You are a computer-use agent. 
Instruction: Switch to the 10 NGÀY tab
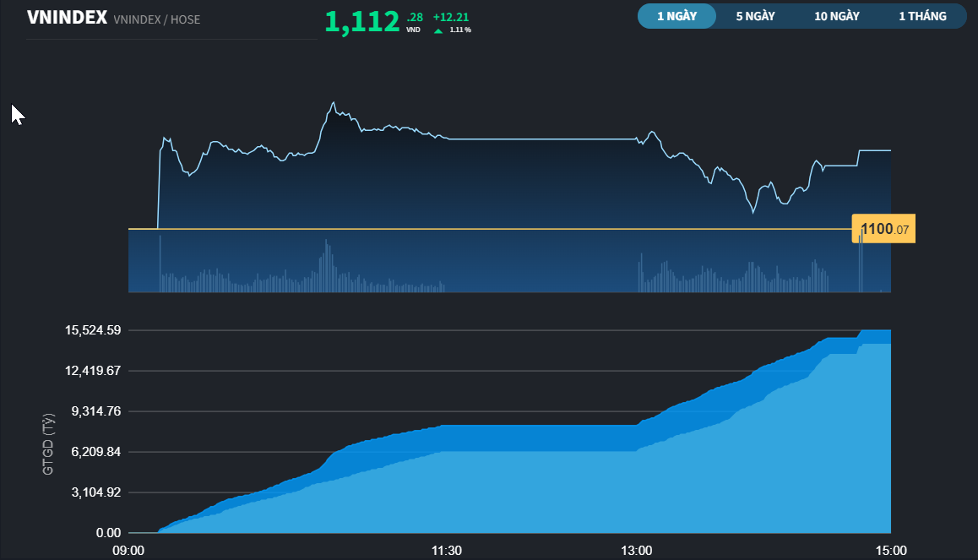(x=836, y=16)
